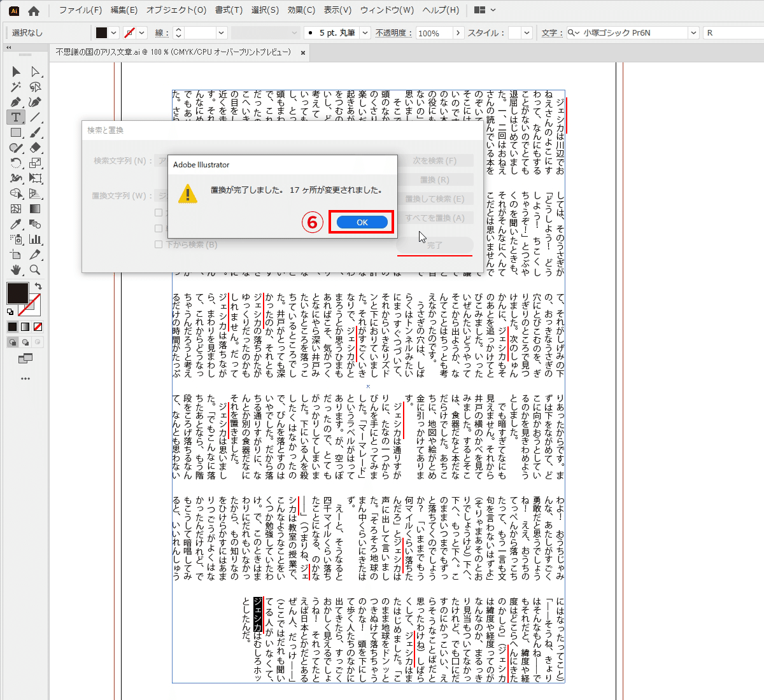The image size is (764, 700).
Task: Click the Home icon in the top bar
Action: click(34, 11)
